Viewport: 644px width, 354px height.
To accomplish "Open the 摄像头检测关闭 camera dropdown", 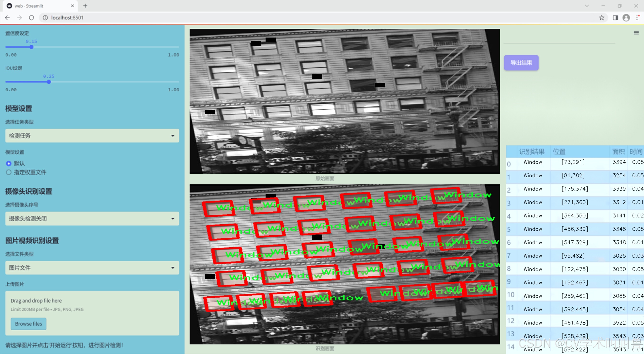I will 92,218.
